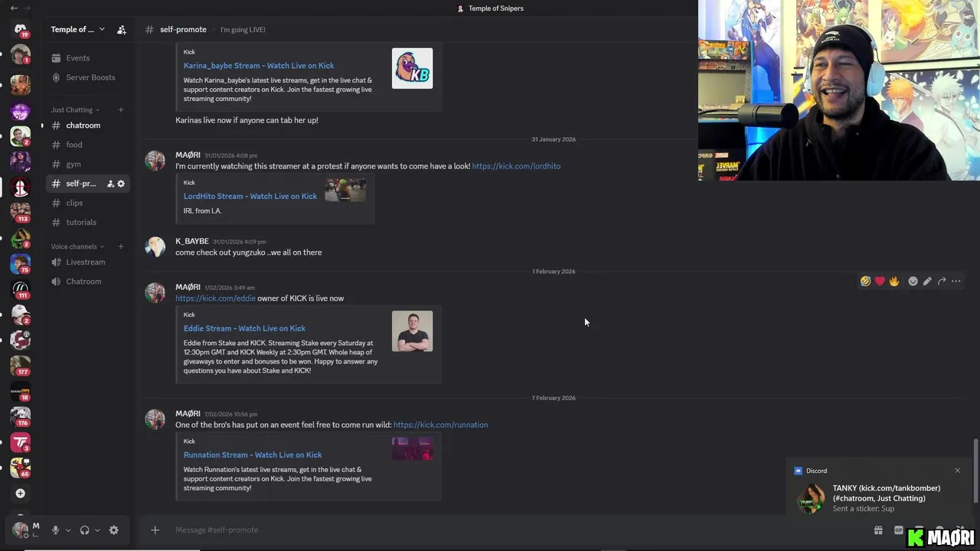Collapse Just Chatting category
The image size is (980, 551).
tap(76, 110)
